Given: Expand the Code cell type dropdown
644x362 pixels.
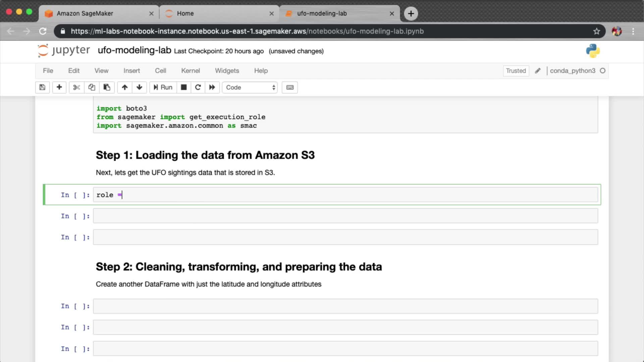Looking at the screenshot, I should pyautogui.click(x=250, y=87).
